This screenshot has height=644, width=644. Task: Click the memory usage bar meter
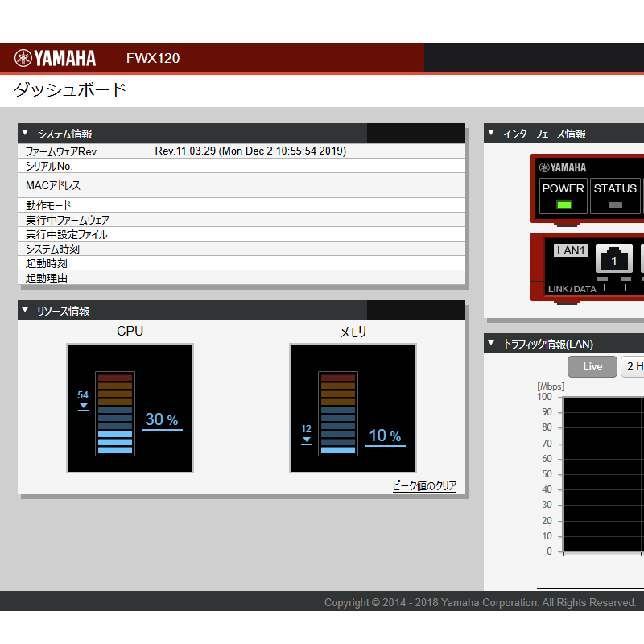(x=337, y=413)
